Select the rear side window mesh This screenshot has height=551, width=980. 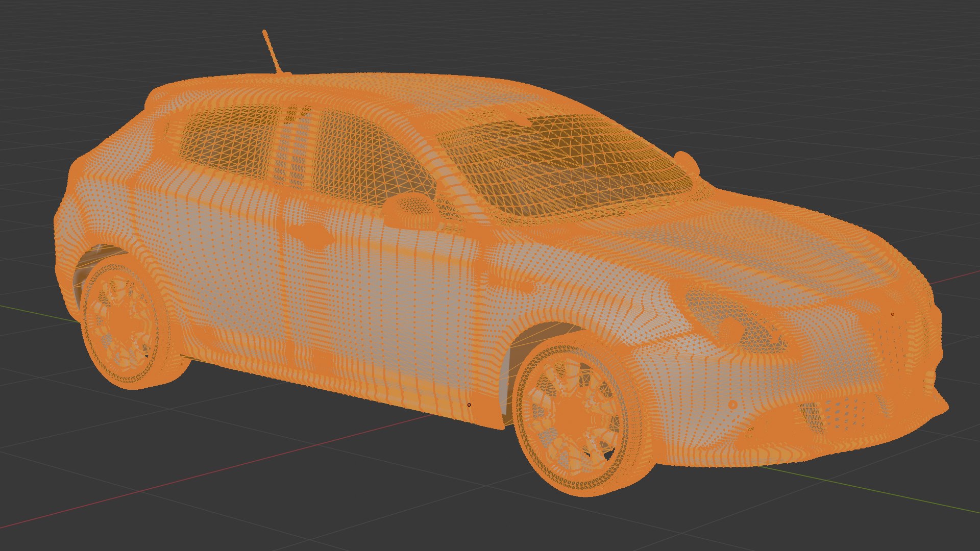tap(230, 141)
